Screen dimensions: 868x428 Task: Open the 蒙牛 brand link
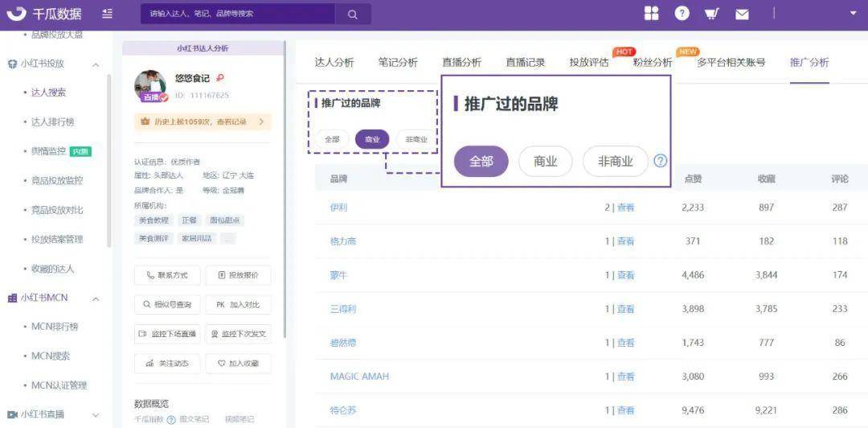pyautogui.click(x=339, y=275)
